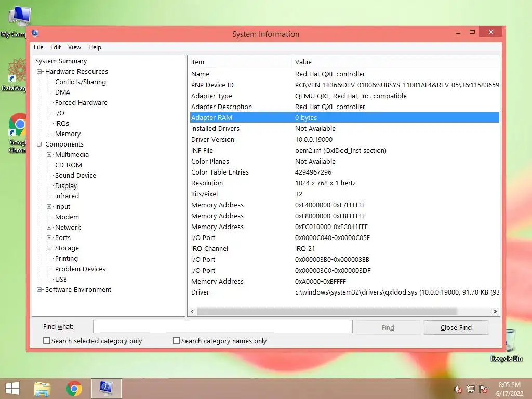Viewport: 532px width, 399px height.
Task: Expand the Ports node
Action: 49,238
